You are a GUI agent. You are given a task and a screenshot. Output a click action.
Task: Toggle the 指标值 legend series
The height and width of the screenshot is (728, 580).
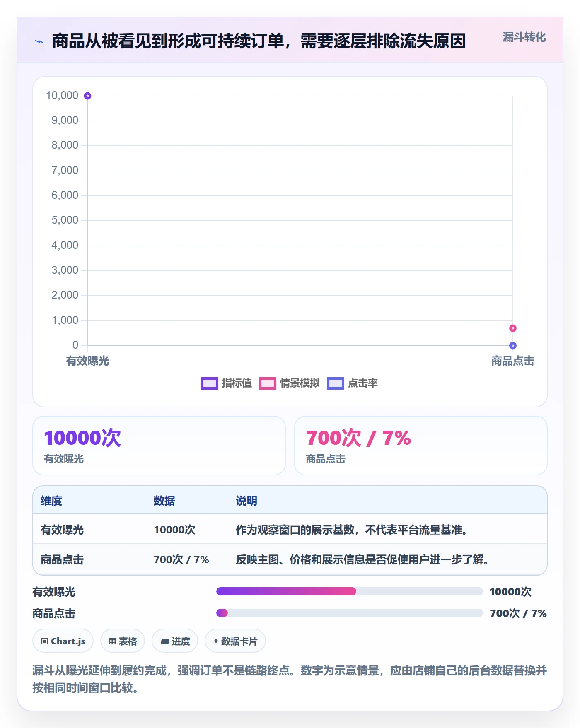tap(226, 383)
